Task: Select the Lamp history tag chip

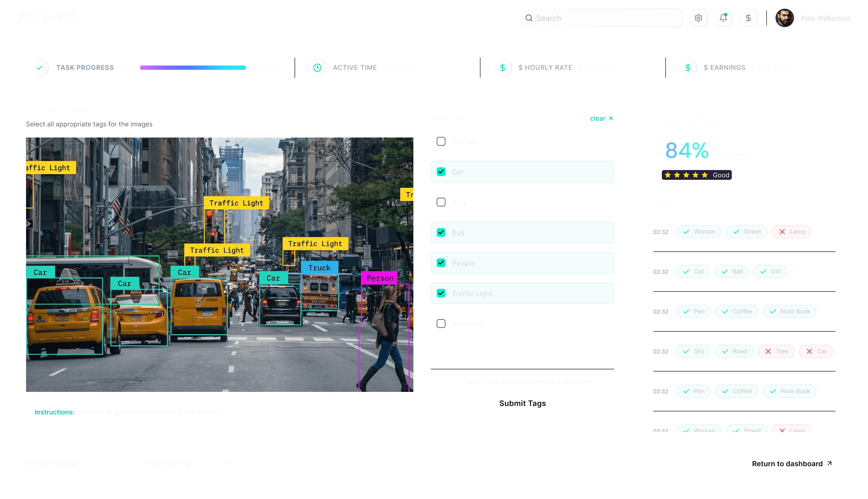Action: (x=792, y=232)
